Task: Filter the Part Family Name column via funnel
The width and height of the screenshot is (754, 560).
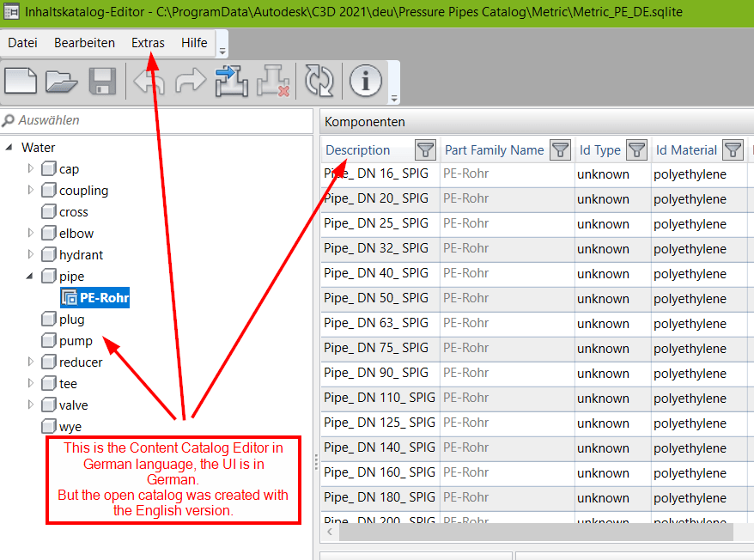Action: point(560,150)
